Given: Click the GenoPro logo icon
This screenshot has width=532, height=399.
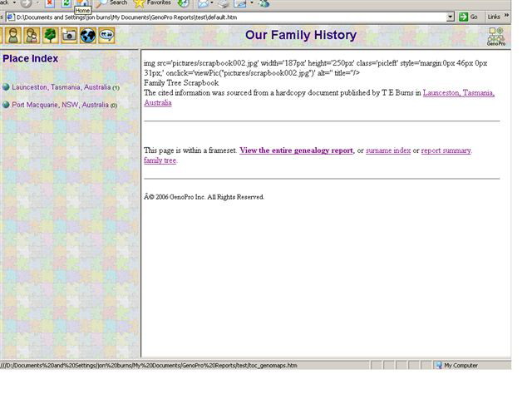Looking at the screenshot, I should click(x=495, y=36).
